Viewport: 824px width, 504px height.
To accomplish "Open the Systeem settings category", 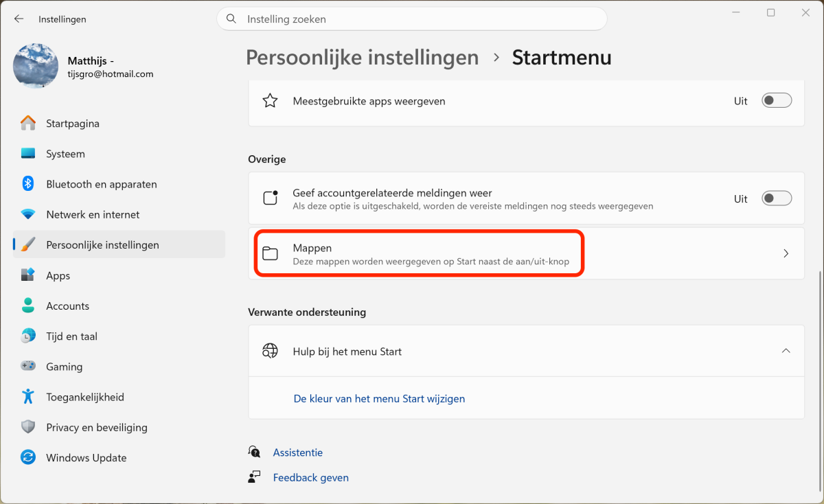I will click(65, 154).
